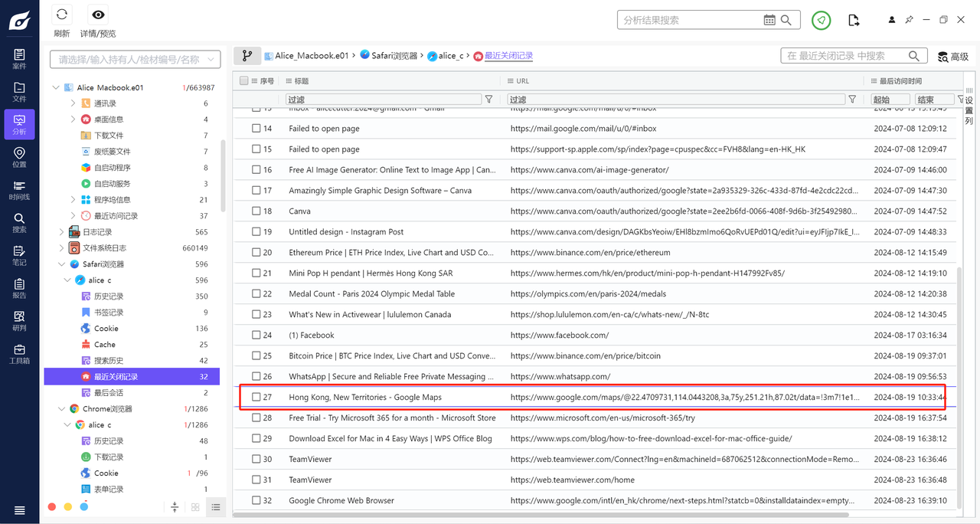Check row 17 Amazingly Simple Graphic Design
Screen dimensions: 980x524
256,191
